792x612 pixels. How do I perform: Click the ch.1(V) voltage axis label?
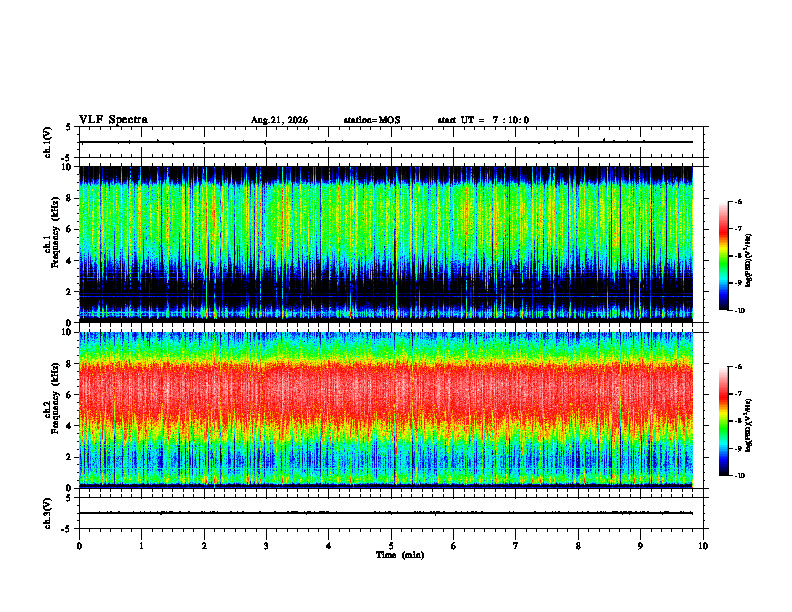[x=48, y=142]
